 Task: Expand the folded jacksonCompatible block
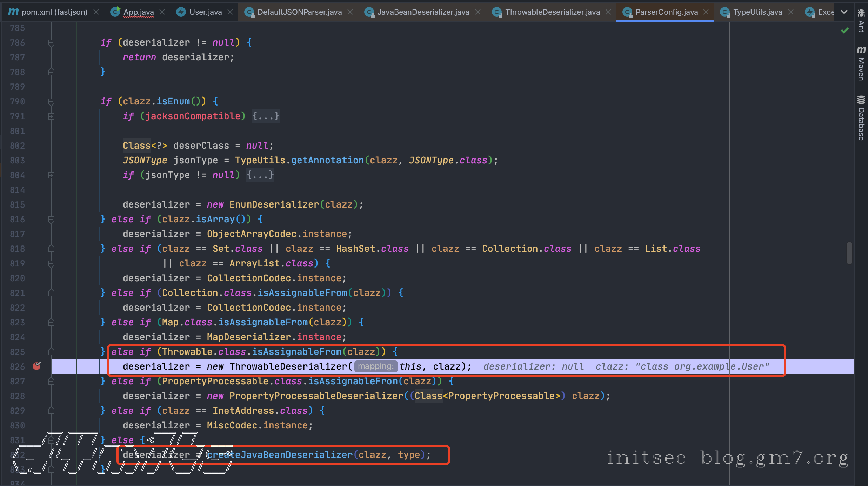coord(266,116)
